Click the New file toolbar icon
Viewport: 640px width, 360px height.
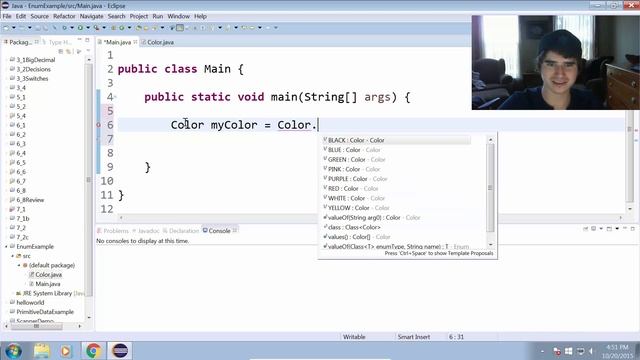[6, 28]
